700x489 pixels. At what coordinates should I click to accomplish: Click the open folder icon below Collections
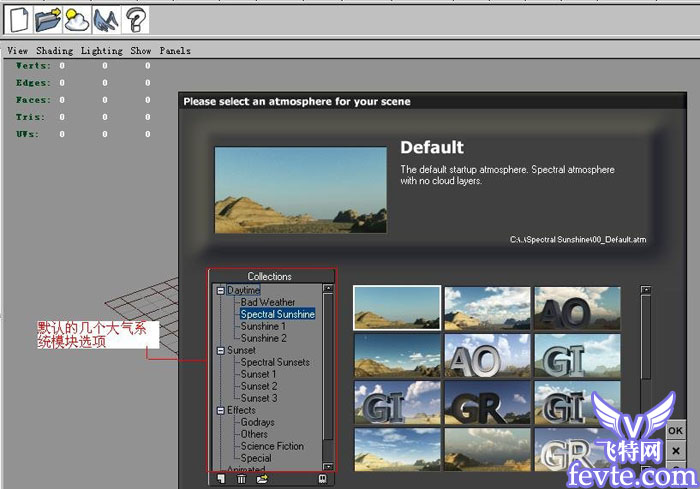(x=262, y=479)
